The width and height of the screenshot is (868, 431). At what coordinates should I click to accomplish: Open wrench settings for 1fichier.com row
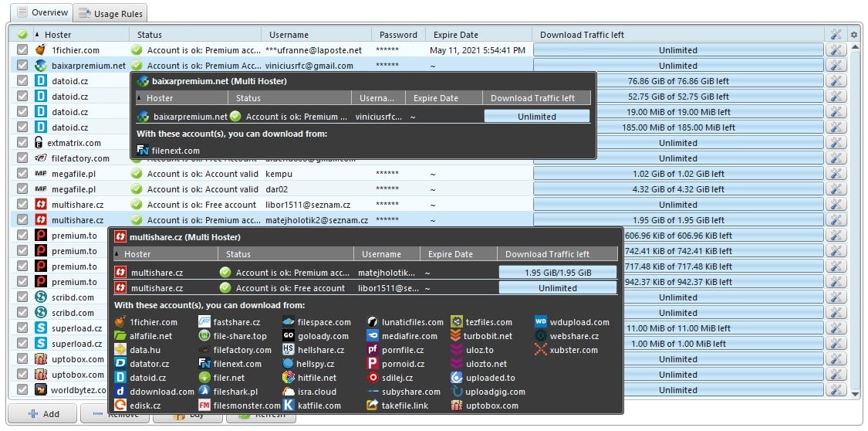tap(836, 50)
